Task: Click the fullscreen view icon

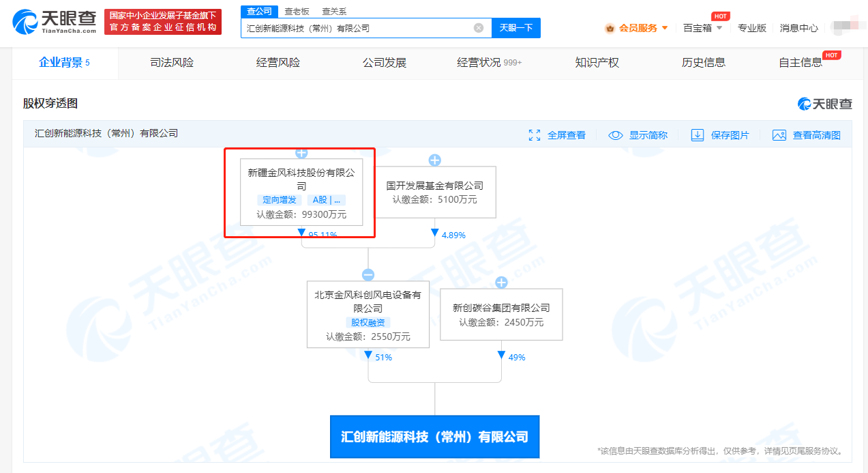Action: tap(535, 135)
